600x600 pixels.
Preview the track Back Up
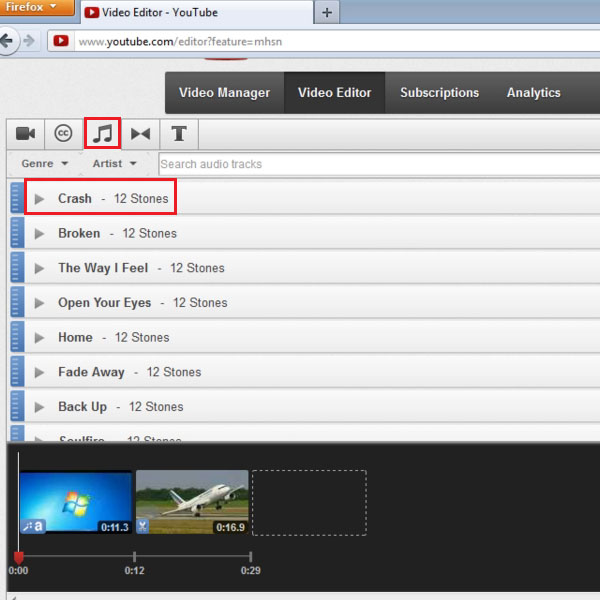[x=39, y=407]
